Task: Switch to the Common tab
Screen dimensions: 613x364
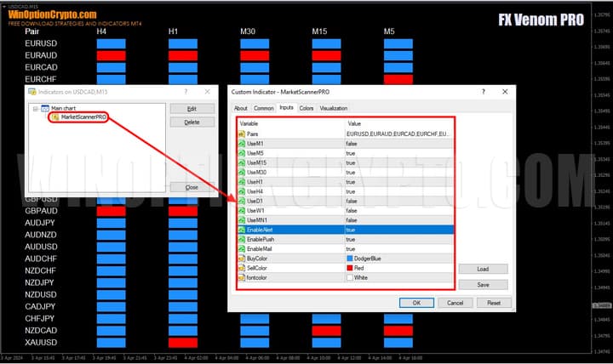Action: [x=263, y=108]
